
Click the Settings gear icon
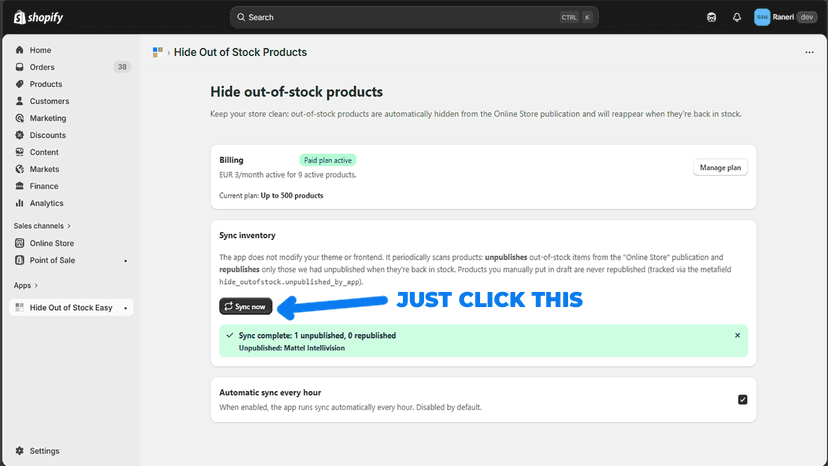pyautogui.click(x=20, y=451)
